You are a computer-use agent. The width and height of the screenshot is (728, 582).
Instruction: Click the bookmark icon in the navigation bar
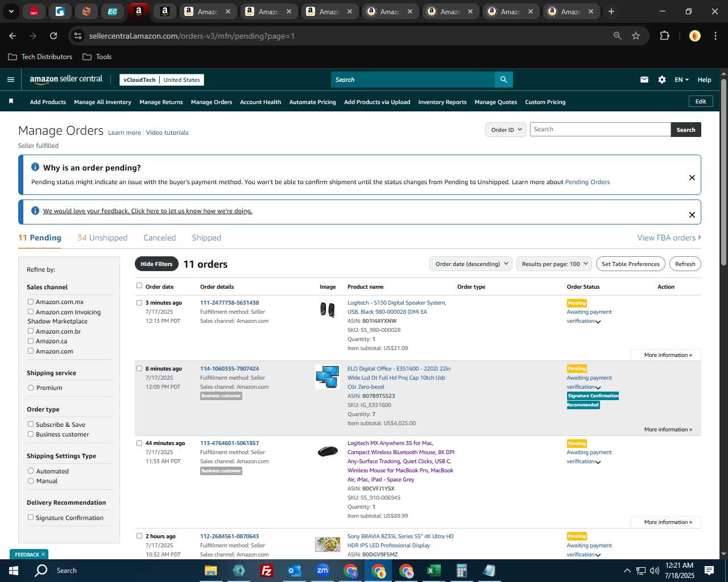coord(11,101)
